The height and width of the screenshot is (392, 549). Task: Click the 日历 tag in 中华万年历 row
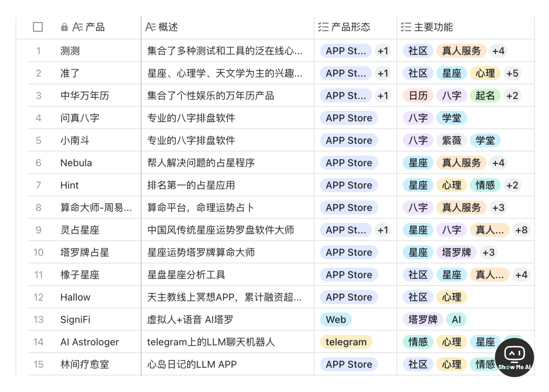[x=418, y=96]
